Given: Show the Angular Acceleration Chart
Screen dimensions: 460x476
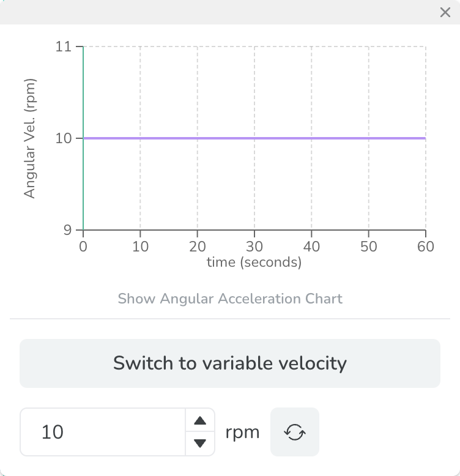Looking at the screenshot, I should 230,299.
